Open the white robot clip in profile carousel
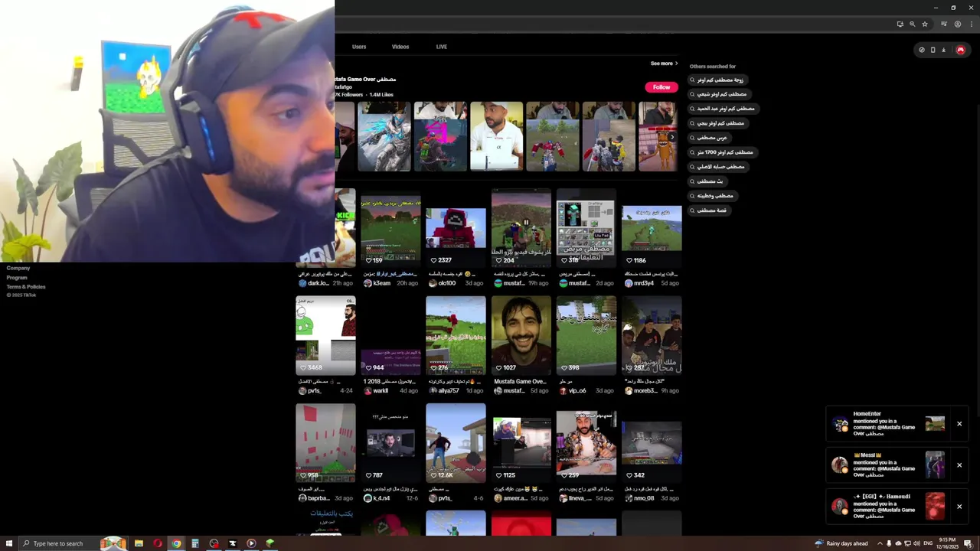The image size is (980, 551). click(x=384, y=136)
